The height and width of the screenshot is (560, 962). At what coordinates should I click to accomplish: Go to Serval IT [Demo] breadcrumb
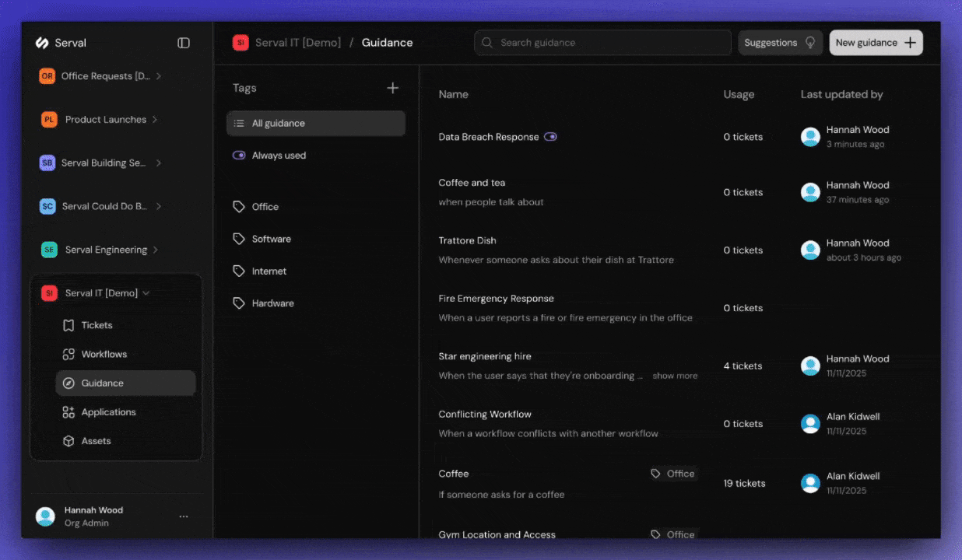[298, 43]
